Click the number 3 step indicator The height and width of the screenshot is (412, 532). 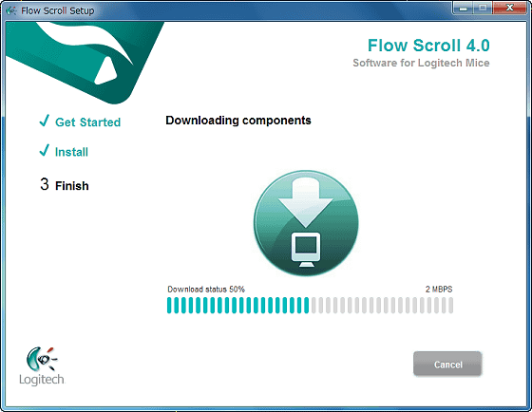click(45, 184)
